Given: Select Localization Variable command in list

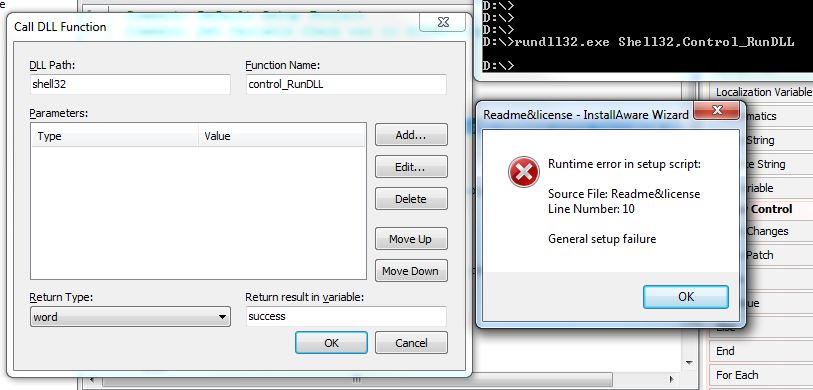Looking at the screenshot, I should click(x=761, y=92).
